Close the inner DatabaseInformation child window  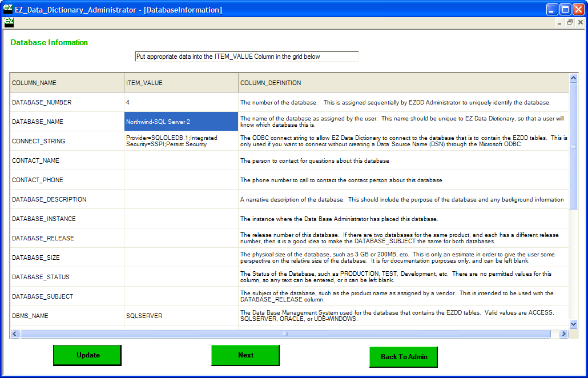(580, 22)
